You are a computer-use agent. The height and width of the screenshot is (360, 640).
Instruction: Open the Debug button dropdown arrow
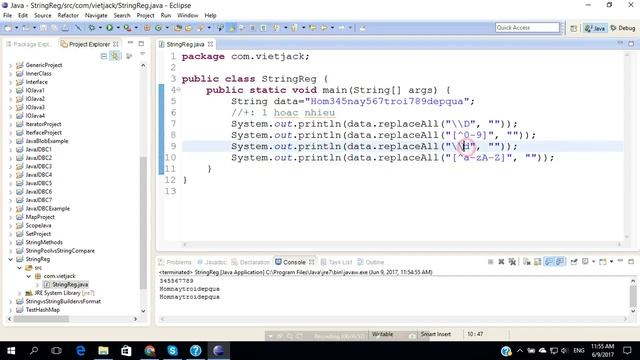click(x=100, y=28)
